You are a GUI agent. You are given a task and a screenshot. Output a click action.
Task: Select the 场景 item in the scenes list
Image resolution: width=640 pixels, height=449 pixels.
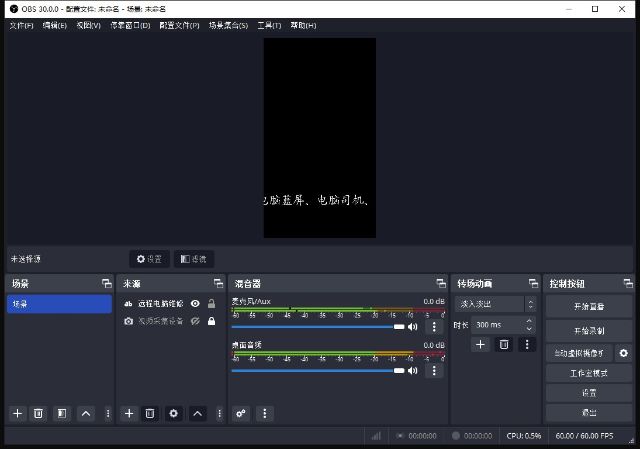[x=60, y=304]
